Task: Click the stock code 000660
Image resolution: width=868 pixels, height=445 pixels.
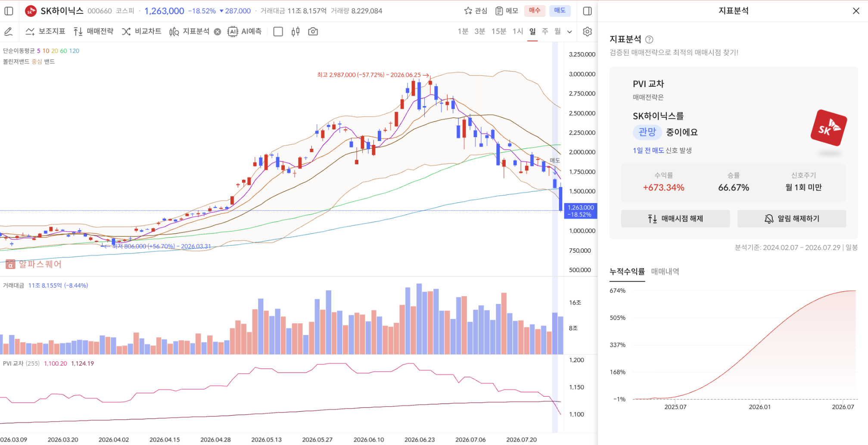Action: (x=100, y=11)
